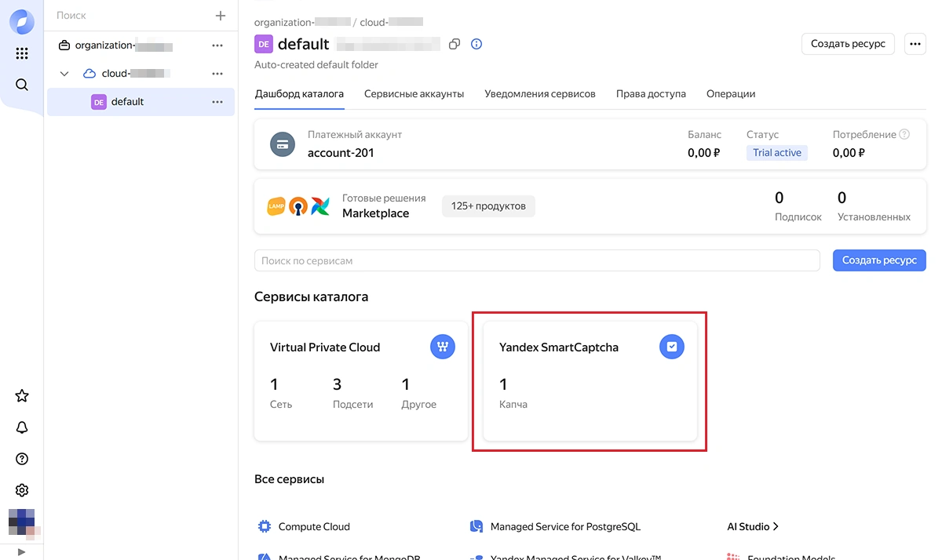Viewport: 942px width, 560px height.
Task: Open the Уведомления сервисов tab
Action: coord(540,94)
